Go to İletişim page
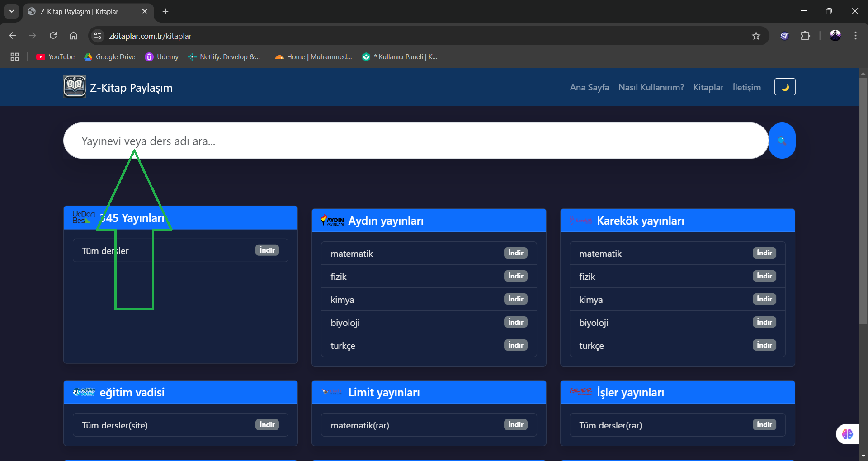This screenshot has height=461, width=868. (746, 87)
